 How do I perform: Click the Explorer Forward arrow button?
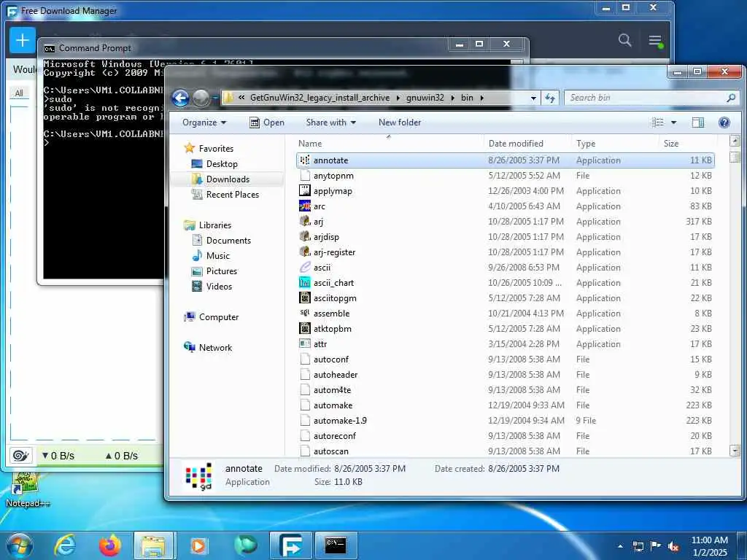click(x=201, y=98)
